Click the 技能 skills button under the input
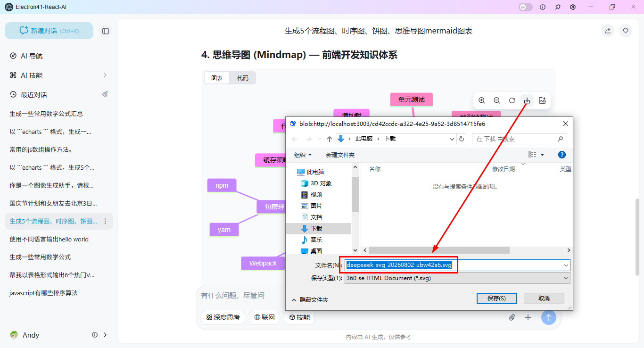The image size is (644, 348). point(299,317)
